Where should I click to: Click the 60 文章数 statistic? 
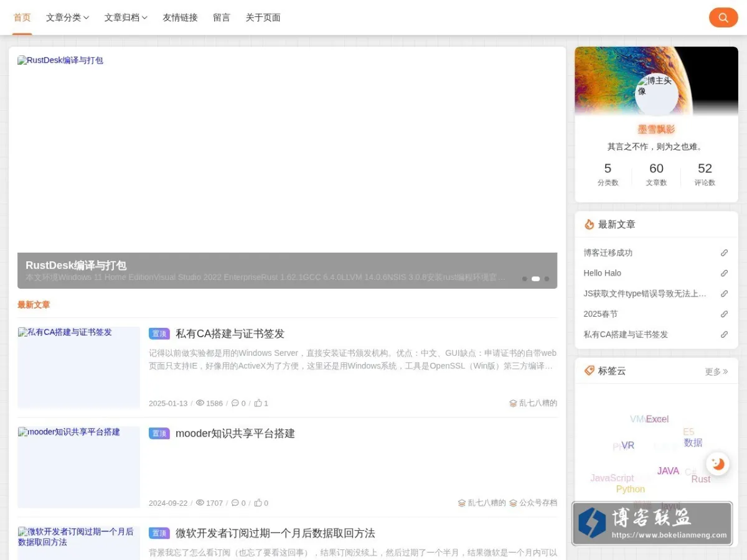(x=656, y=174)
